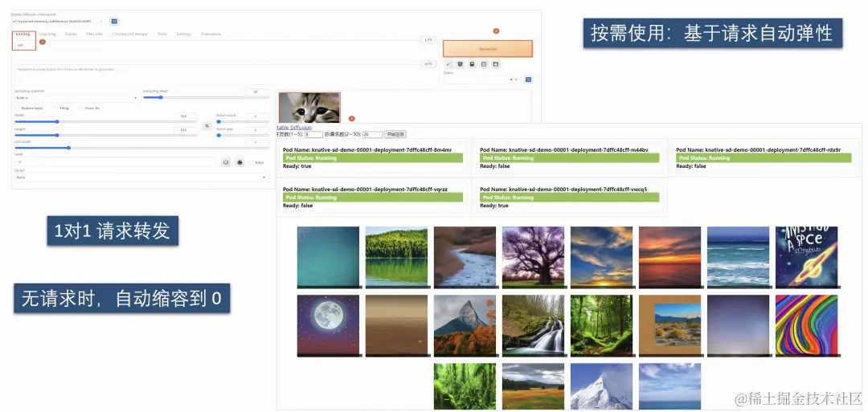This screenshot has width=868, height=412.
Task: Clear the Styles selection with the x icon
Action: 511,80
